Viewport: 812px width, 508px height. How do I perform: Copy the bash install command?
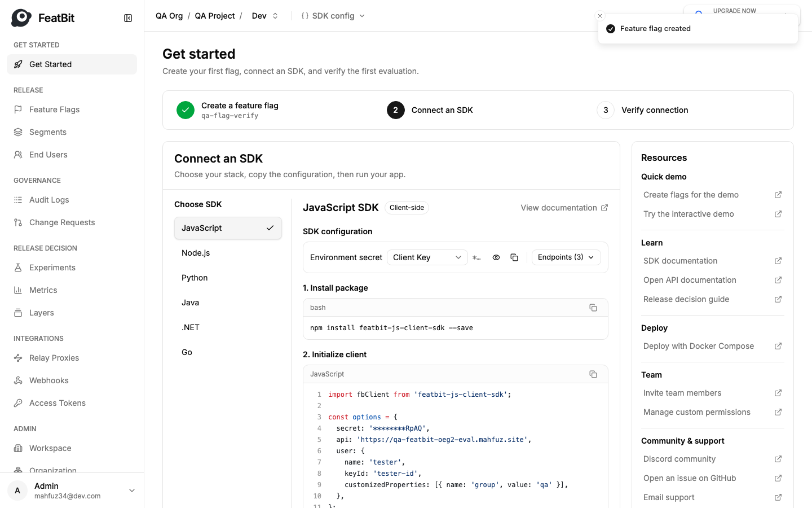click(x=593, y=308)
